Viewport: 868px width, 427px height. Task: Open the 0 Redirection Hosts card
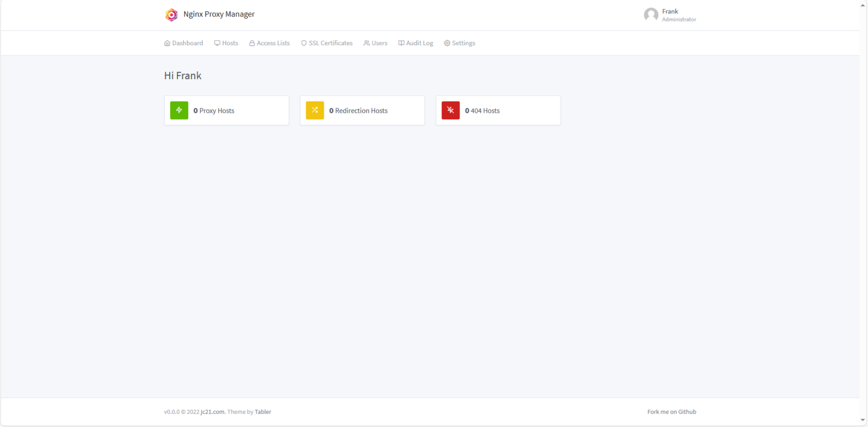click(x=361, y=111)
